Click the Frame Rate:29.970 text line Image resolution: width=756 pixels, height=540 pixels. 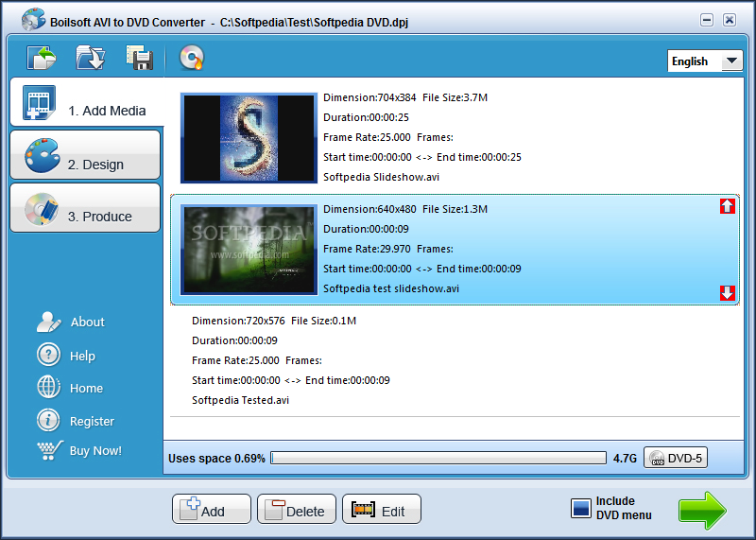(388, 249)
